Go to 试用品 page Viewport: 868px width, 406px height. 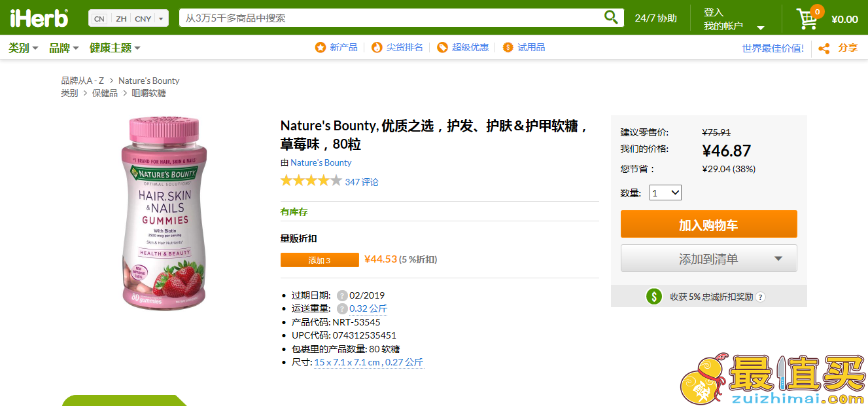coord(531,48)
